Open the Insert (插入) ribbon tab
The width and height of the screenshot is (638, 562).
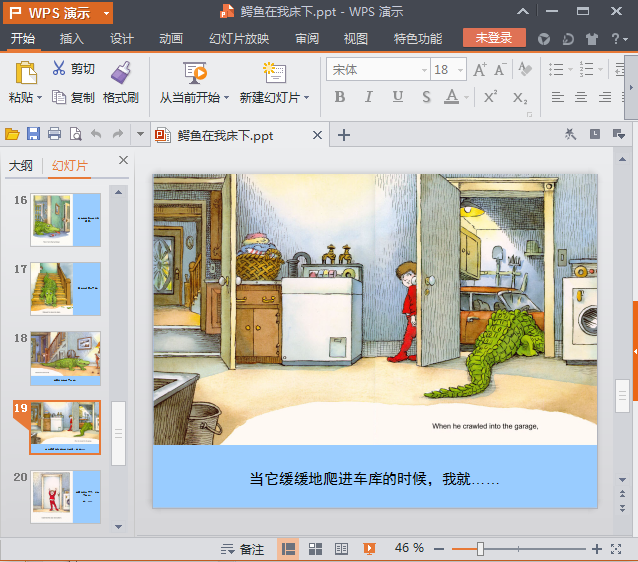[x=72, y=39]
